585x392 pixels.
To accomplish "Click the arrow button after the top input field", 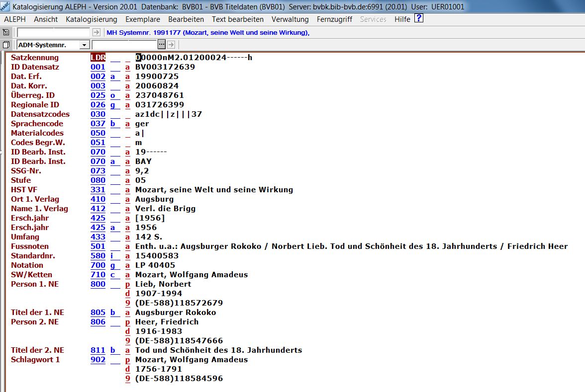I will coord(97,32).
